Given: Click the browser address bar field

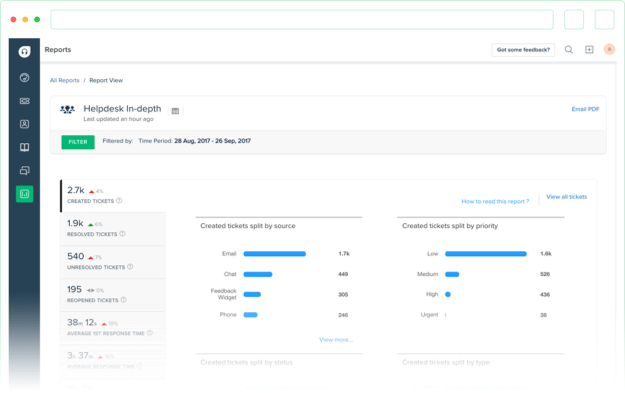Looking at the screenshot, I should click(x=302, y=20).
